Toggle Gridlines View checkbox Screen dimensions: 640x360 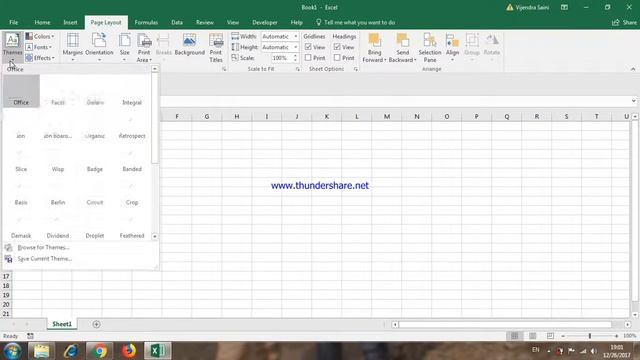click(308, 47)
